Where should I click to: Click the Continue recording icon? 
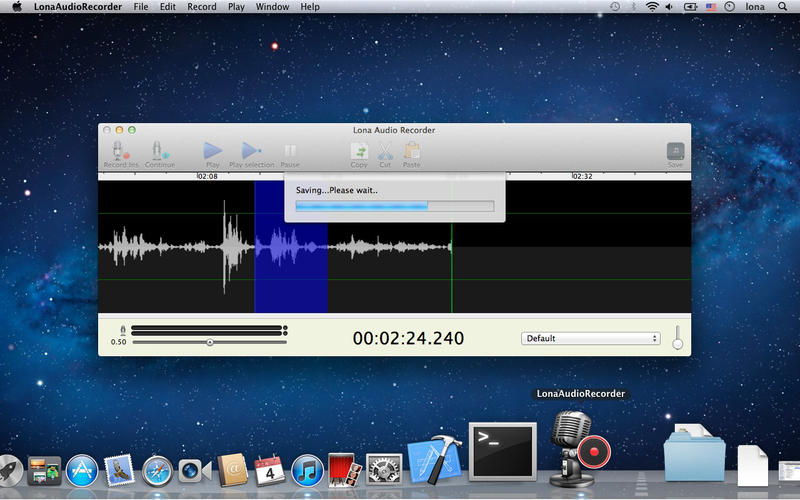coord(159,151)
